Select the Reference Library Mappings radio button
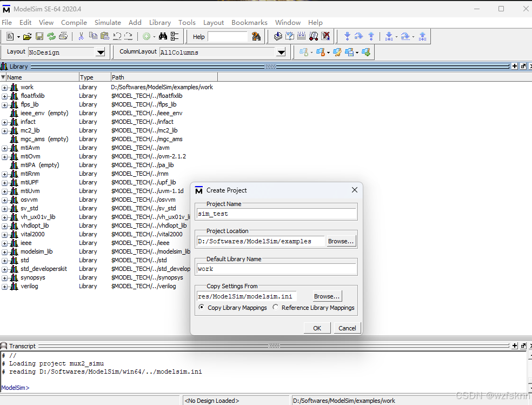This screenshot has height=405, width=532. pos(276,307)
